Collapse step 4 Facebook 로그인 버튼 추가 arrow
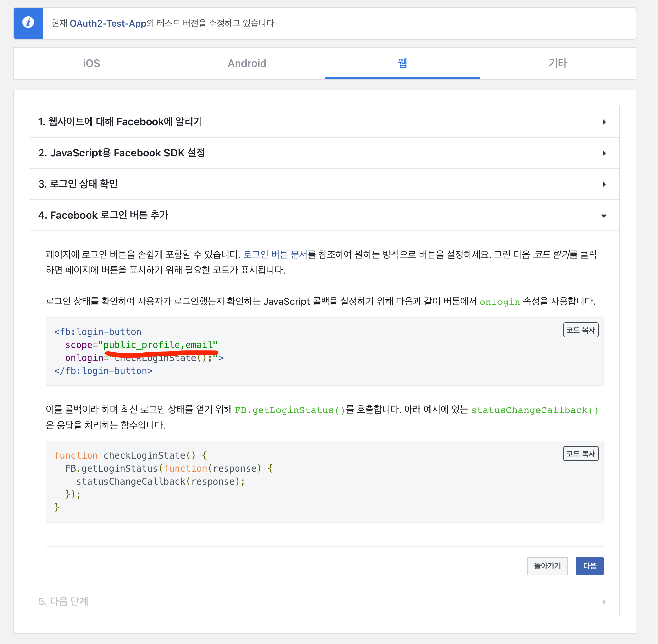 pos(603,216)
